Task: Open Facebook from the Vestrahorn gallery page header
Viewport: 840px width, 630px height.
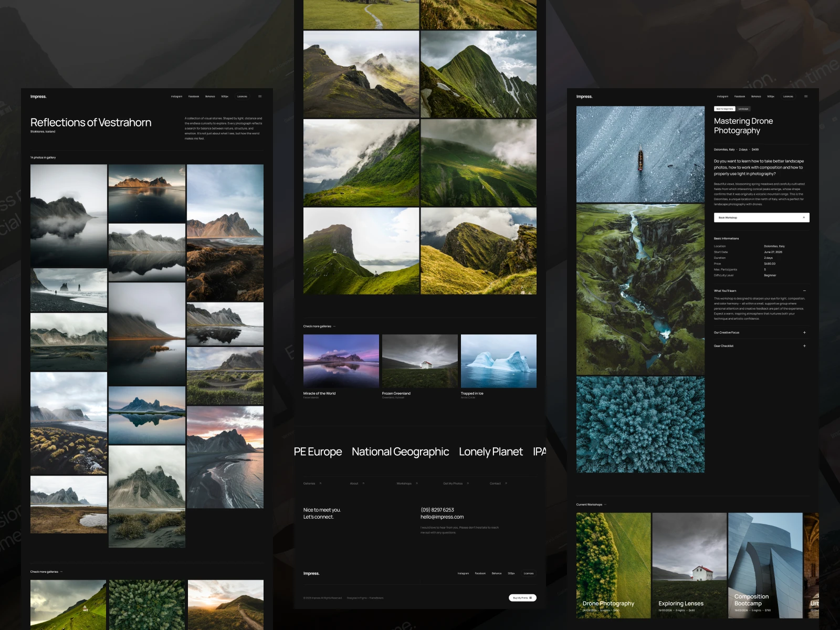Action: 194,97
